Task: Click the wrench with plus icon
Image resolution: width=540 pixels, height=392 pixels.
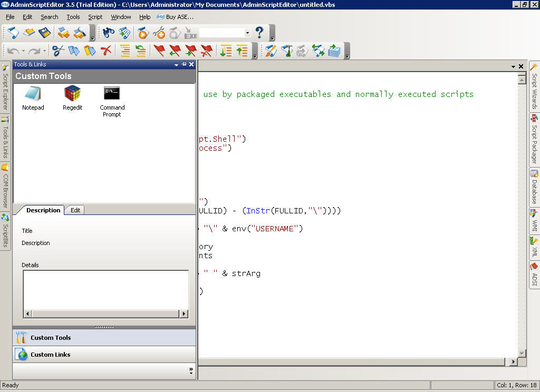Action: point(159,33)
